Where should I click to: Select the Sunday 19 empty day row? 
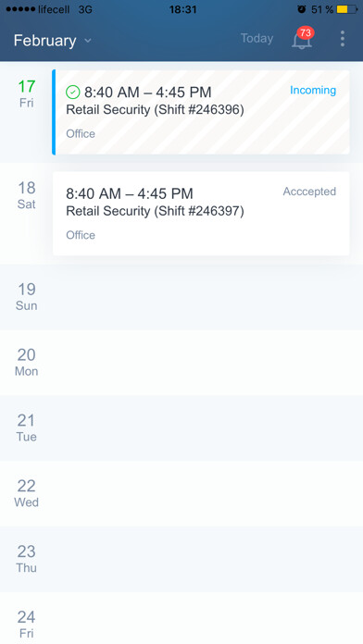[x=181, y=297]
